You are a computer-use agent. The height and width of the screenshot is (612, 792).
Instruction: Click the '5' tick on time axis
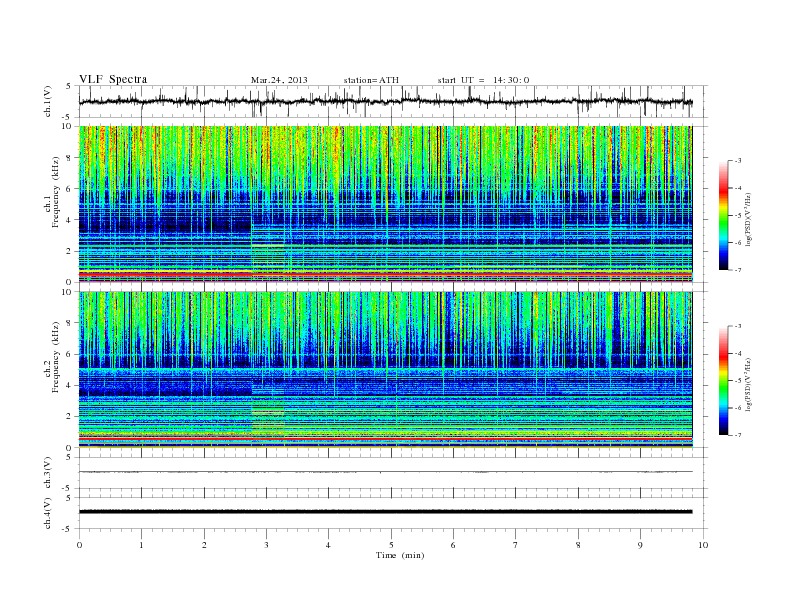pyautogui.click(x=391, y=545)
